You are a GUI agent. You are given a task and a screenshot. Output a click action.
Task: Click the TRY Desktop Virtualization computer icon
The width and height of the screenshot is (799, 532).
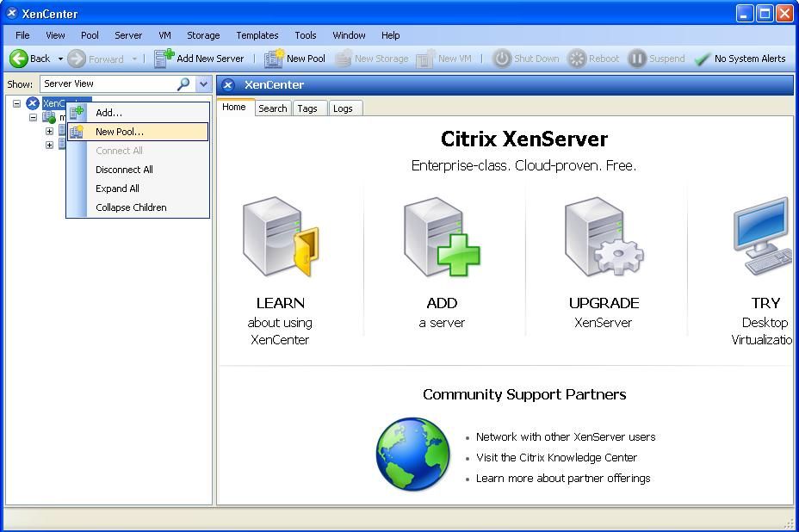pos(763,237)
